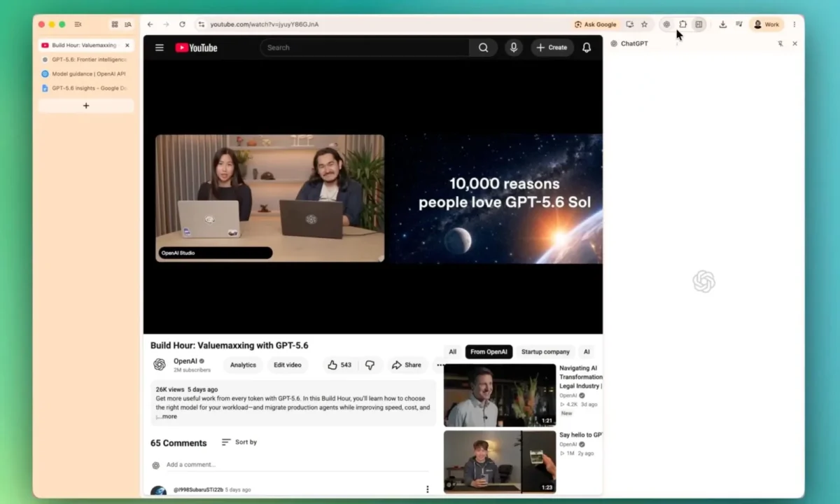Viewport: 840px width, 504px height.
Task: Click the install/cast screen icon in address bar
Action: (629, 24)
